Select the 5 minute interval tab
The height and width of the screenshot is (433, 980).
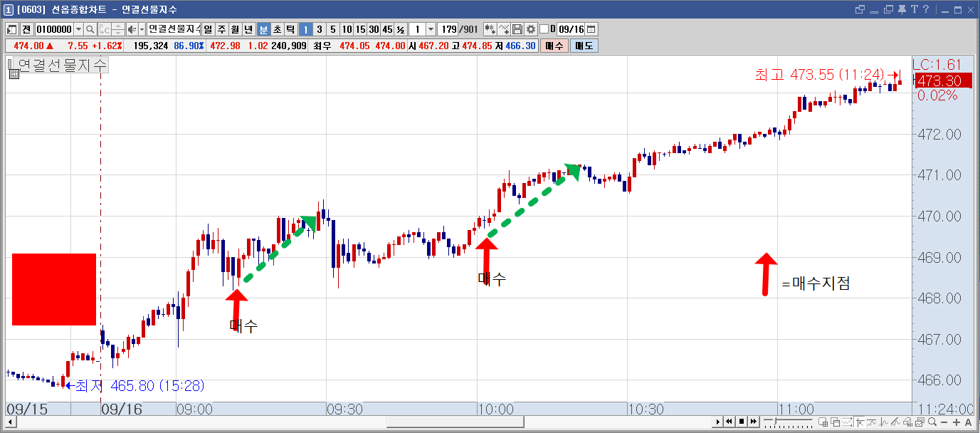click(x=332, y=29)
